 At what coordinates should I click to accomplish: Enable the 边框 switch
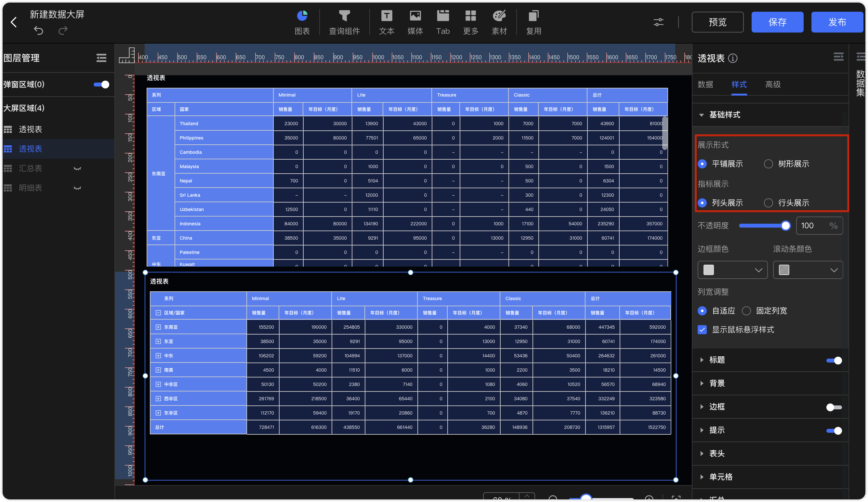click(834, 407)
